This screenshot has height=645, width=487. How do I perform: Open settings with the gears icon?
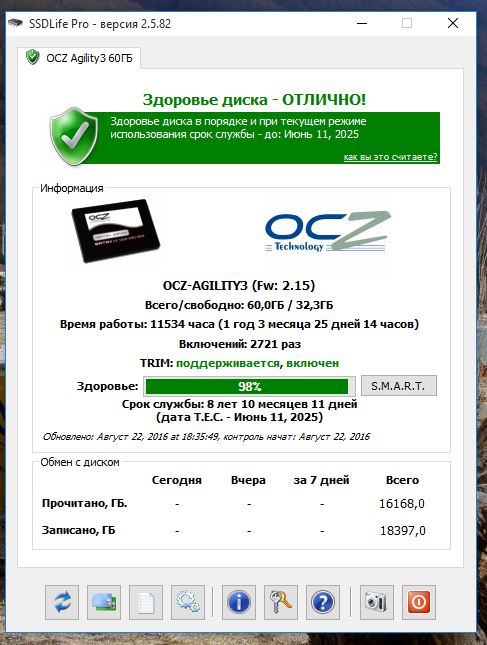tap(188, 602)
